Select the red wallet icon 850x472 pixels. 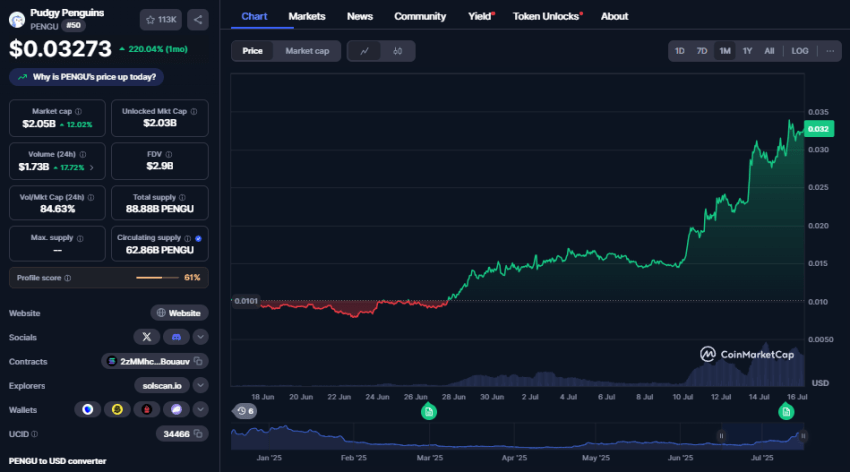click(x=146, y=410)
